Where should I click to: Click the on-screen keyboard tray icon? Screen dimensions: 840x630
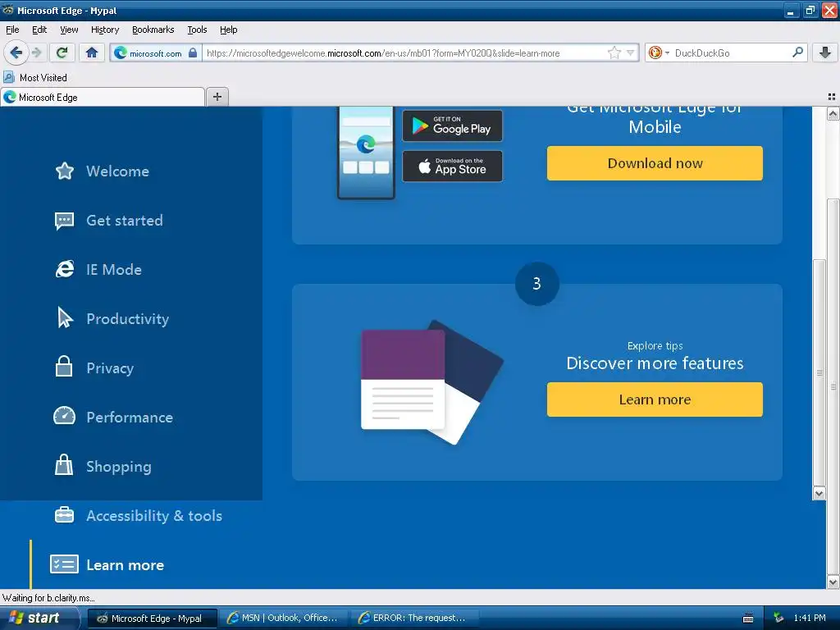pyautogui.click(x=748, y=619)
